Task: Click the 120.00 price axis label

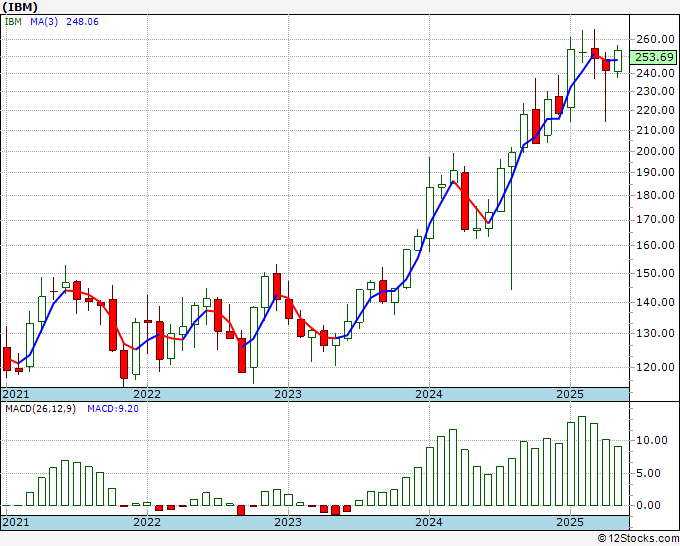Action: point(655,367)
